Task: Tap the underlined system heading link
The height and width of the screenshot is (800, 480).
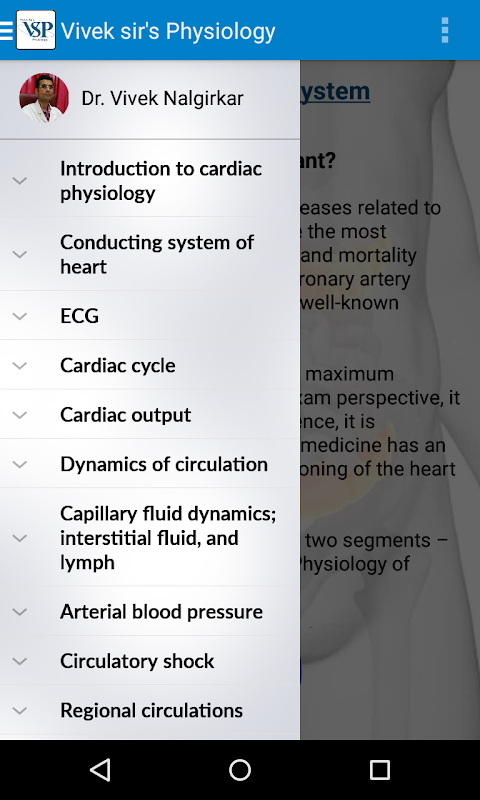Action: 335,91
